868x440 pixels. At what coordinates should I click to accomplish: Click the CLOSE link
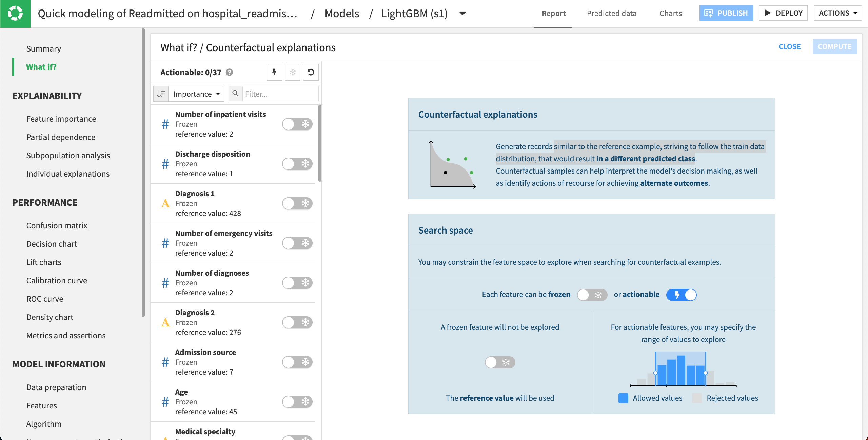pos(789,47)
